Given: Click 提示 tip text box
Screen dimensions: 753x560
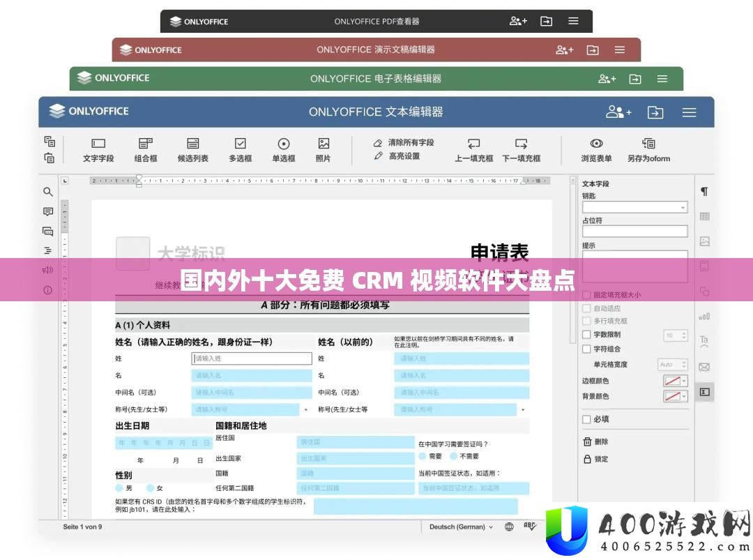Looking at the screenshot, I should [x=635, y=266].
